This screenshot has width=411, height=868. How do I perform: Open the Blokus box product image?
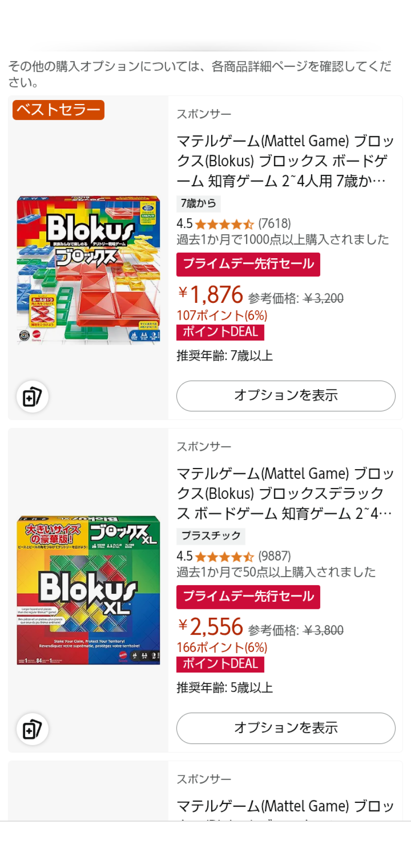click(88, 269)
